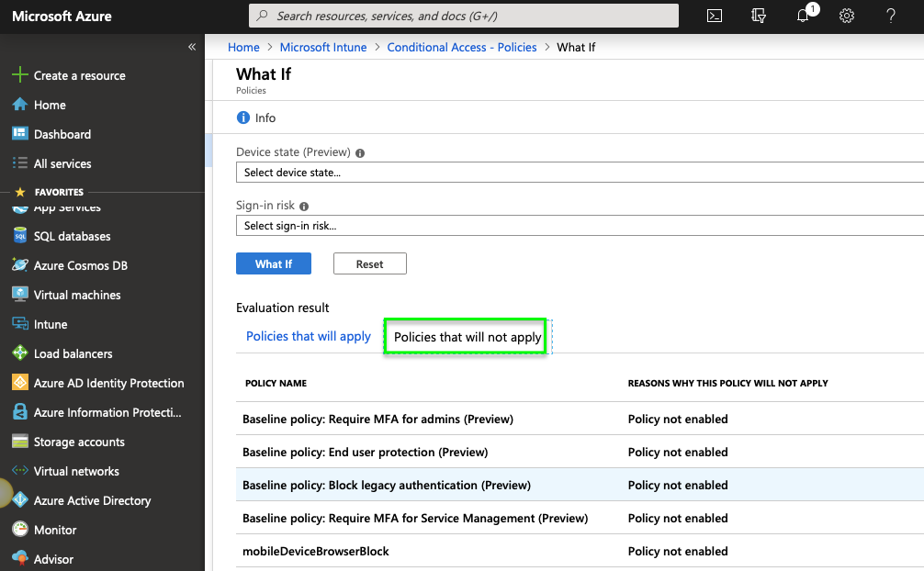Open Microsoft Intune breadcrumb link
Viewport: 924px width, 571px height.
click(323, 47)
